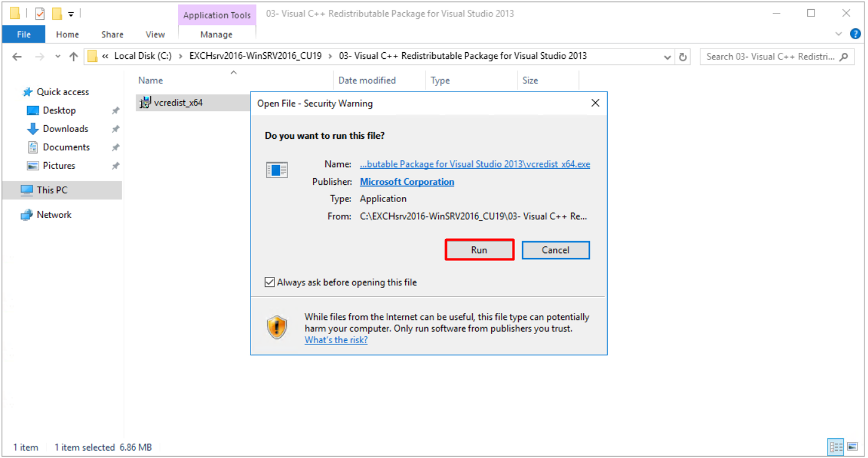Click the folder icon in the title bar

(x=15, y=13)
